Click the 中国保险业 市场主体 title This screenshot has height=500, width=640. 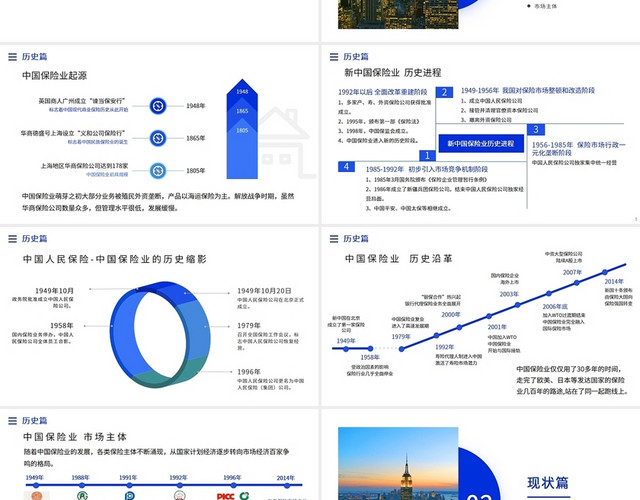click(75, 437)
